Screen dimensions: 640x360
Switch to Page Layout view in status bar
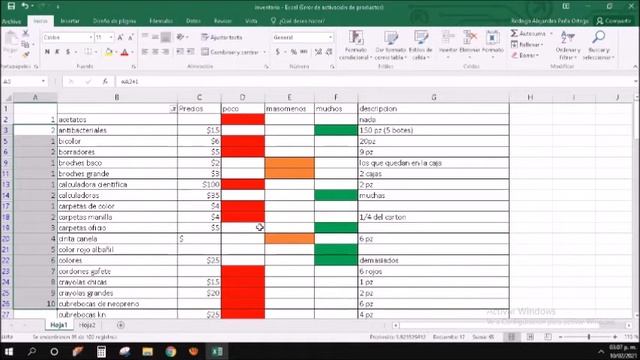[530, 337]
